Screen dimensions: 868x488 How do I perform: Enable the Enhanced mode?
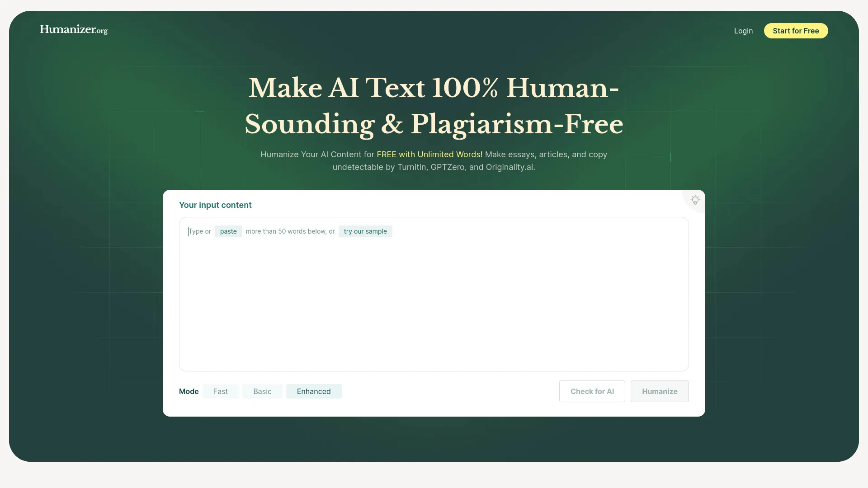(314, 391)
